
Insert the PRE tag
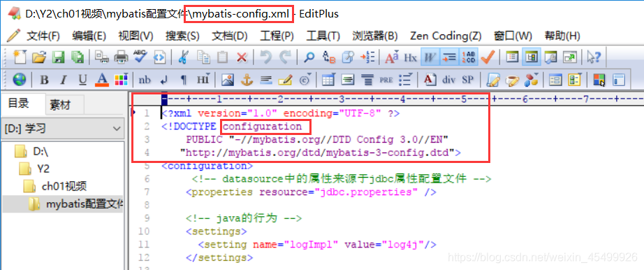click(x=386, y=80)
